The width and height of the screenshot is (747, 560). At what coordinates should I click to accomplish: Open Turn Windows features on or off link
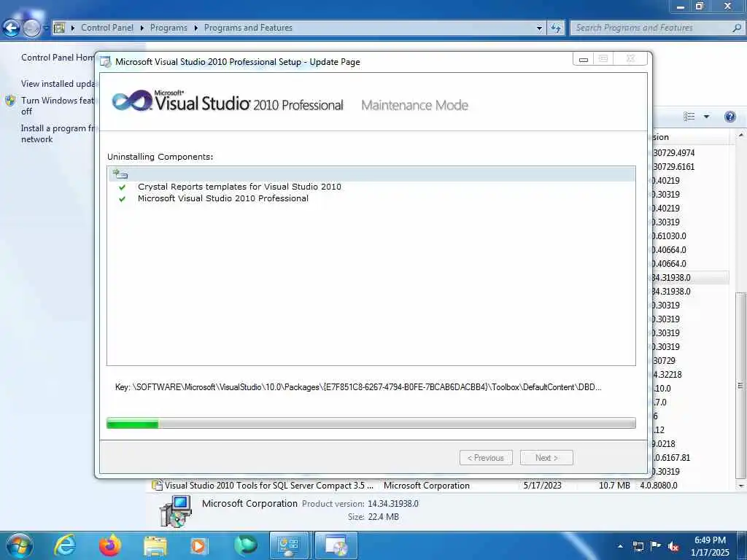[58, 106]
